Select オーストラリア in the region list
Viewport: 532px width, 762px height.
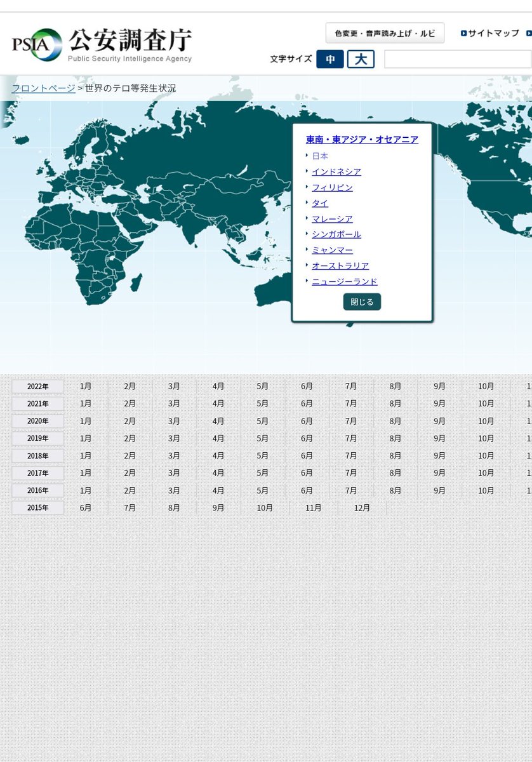click(x=340, y=265)
